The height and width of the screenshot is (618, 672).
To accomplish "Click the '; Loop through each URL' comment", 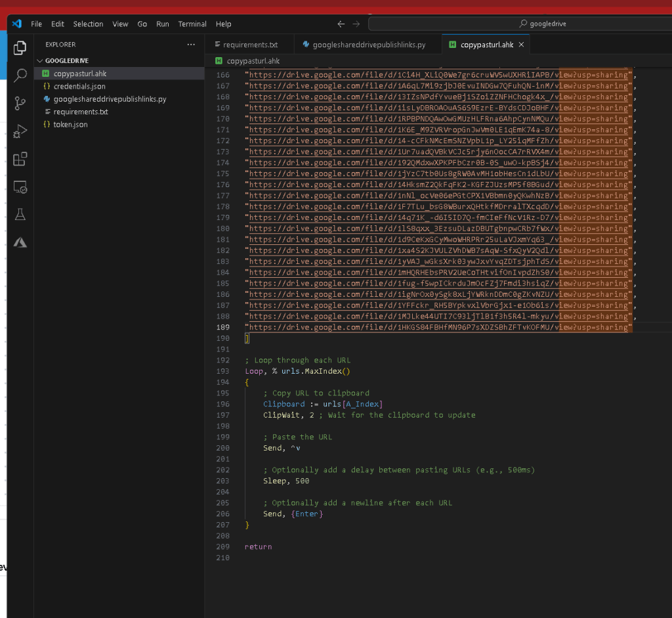I will pos(297,361).
